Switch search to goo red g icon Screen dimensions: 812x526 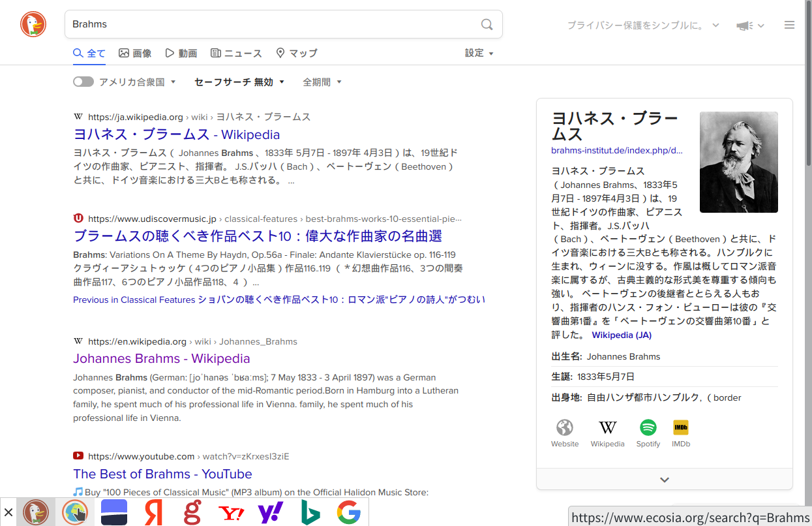click(192, 512)
